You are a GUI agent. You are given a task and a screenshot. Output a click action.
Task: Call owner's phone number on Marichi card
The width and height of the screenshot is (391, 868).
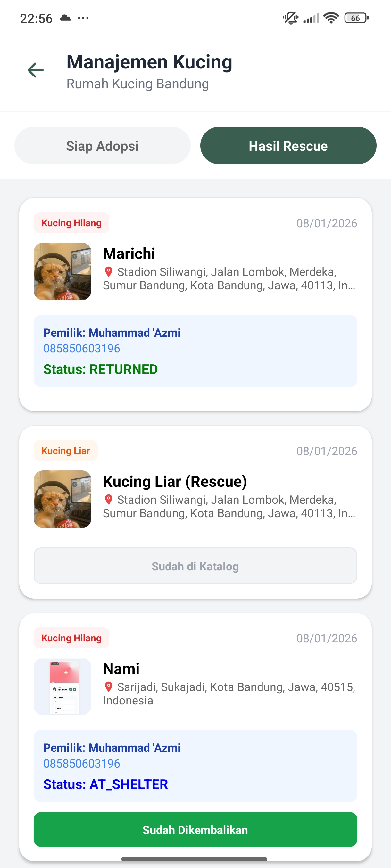(x=82, y=349)
